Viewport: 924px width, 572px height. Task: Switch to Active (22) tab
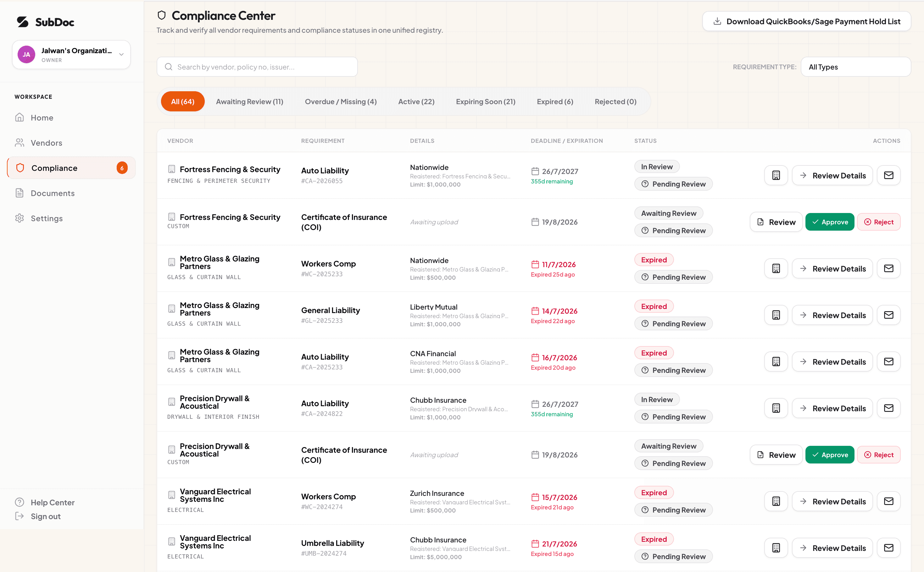coord(416,101)
